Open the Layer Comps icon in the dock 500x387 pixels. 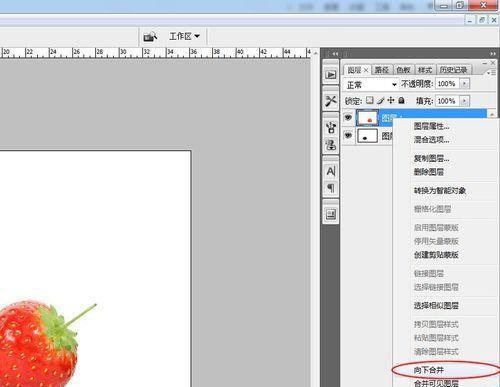click(331, 214)
